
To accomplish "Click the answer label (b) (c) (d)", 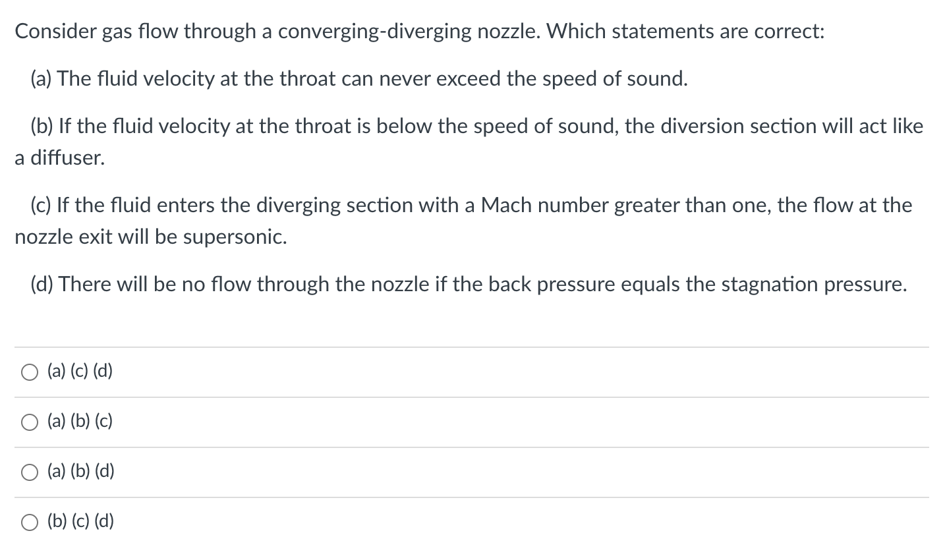I will click(79, 521).
